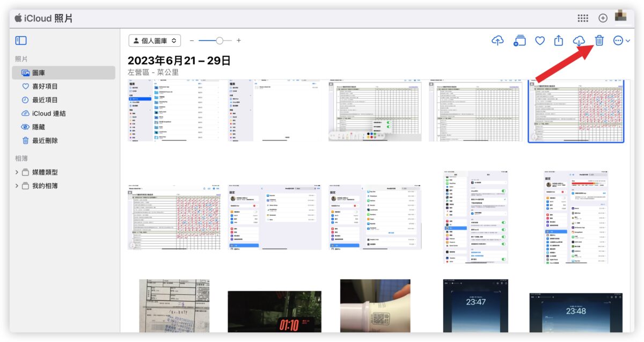Mark photo as favorite with heart icon
644x342 pixels.
click(540, 41)
